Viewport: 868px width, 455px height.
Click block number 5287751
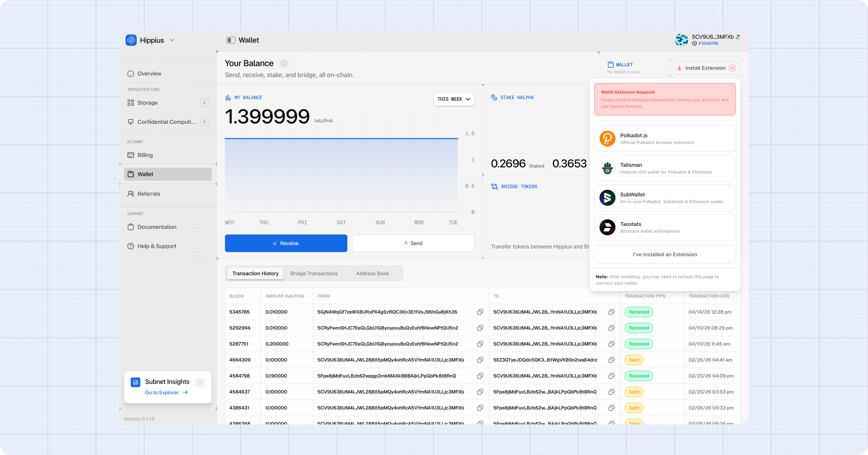click(x=239, y=344)
